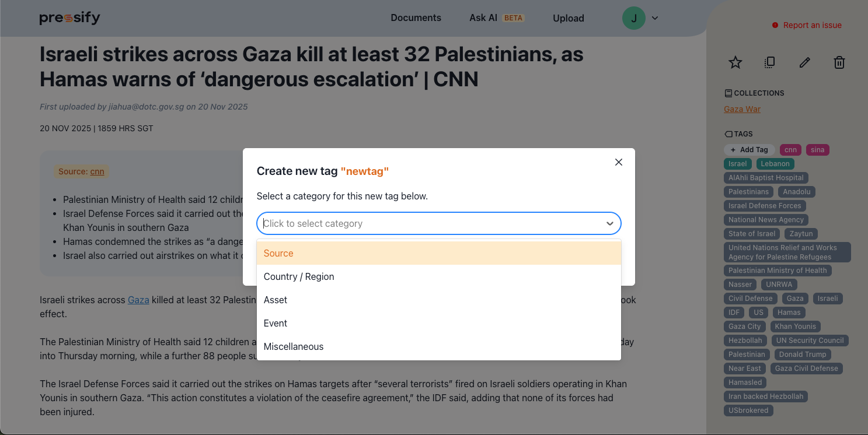
Task: Open the user avatar J menu
Action: pyautogui.click(x=633, y=18)
